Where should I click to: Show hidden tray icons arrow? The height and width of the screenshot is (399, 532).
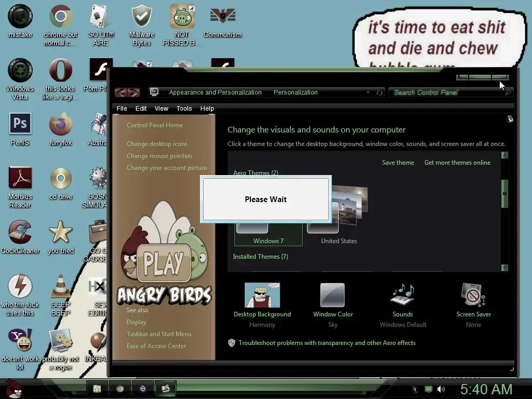(x=415, y=390)
